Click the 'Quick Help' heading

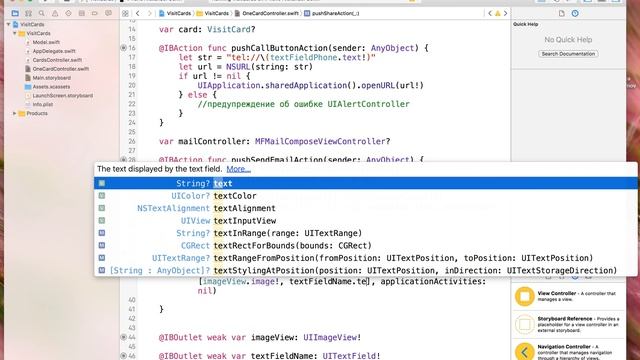click(x=526, y=24)
